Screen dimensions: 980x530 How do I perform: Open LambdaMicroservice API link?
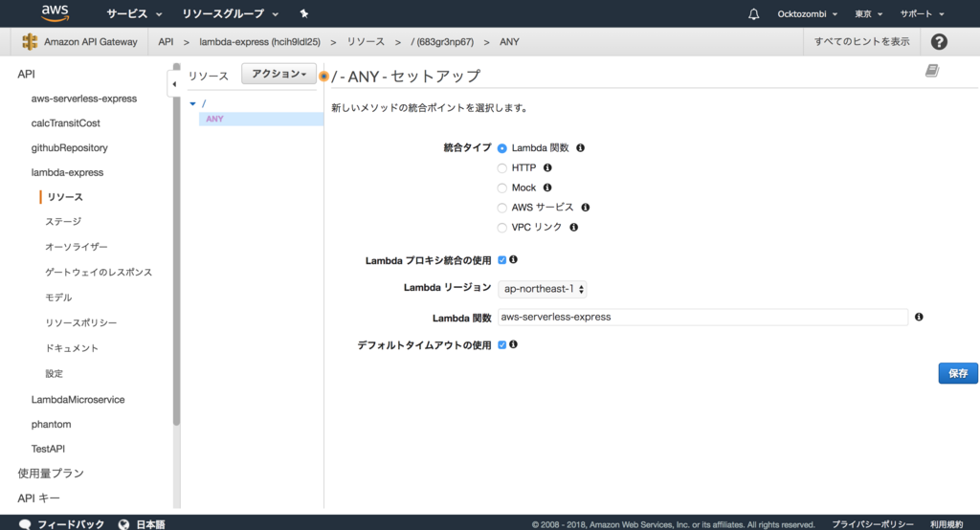78,399
